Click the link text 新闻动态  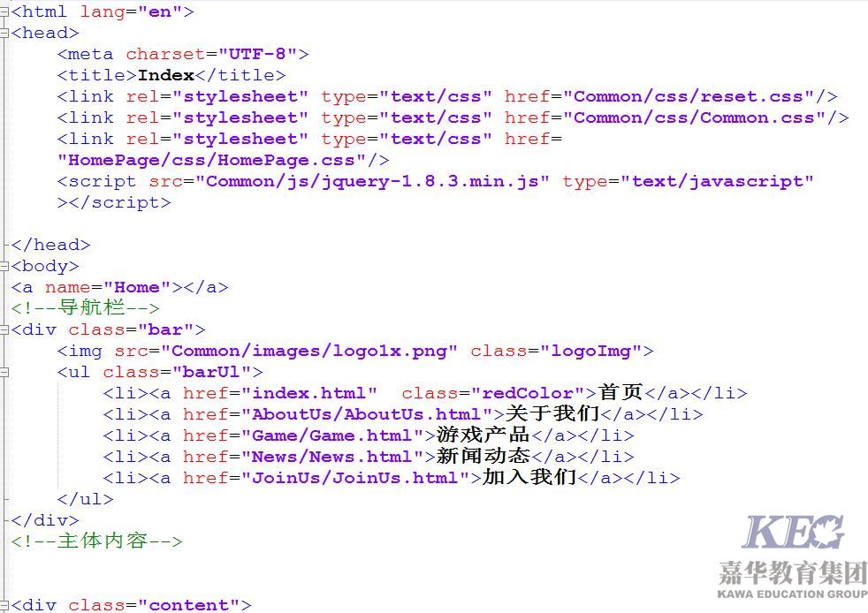(483, 456)
